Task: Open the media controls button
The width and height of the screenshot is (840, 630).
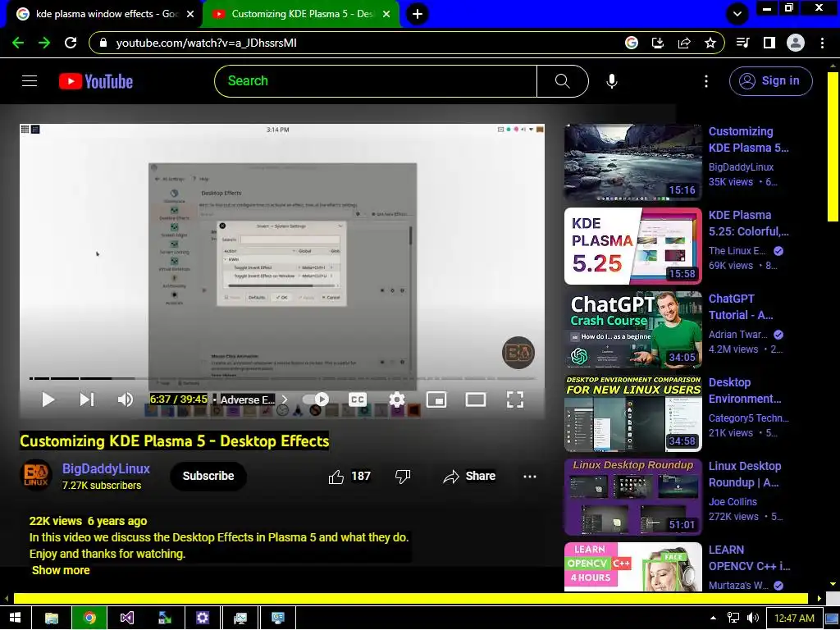Action: click(x=743, y=43)
